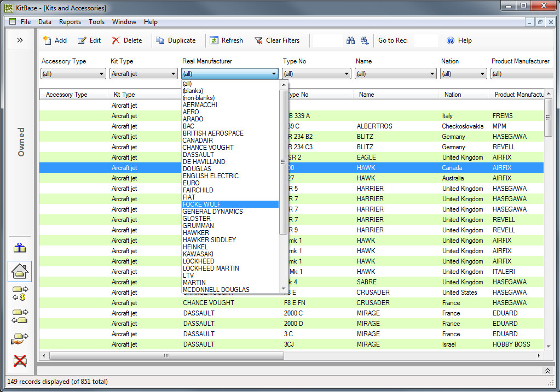Select the Checkoslovakia nation cell
The height and width of the screenshot is (392, 560).
pyautogui.click(x=463, y=126)
